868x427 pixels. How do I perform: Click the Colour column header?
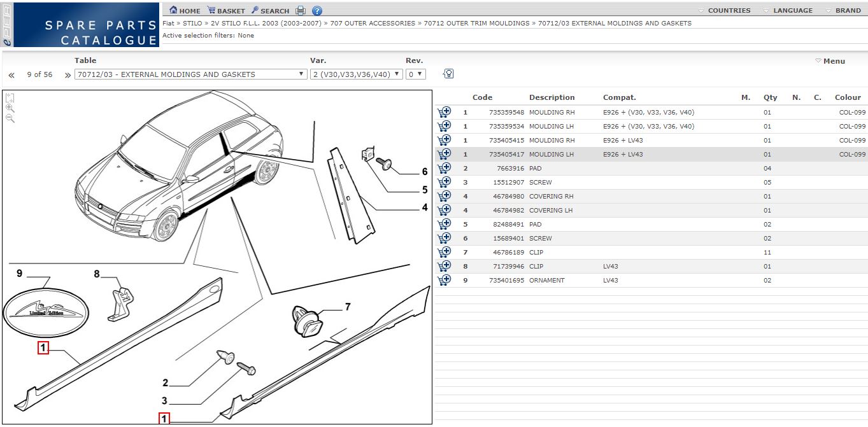click(x=848, y=97)
